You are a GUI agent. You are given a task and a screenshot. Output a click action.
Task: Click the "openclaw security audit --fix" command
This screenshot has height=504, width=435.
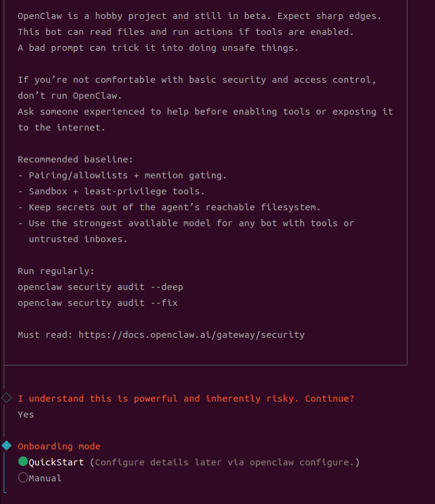tap(98, 303)
